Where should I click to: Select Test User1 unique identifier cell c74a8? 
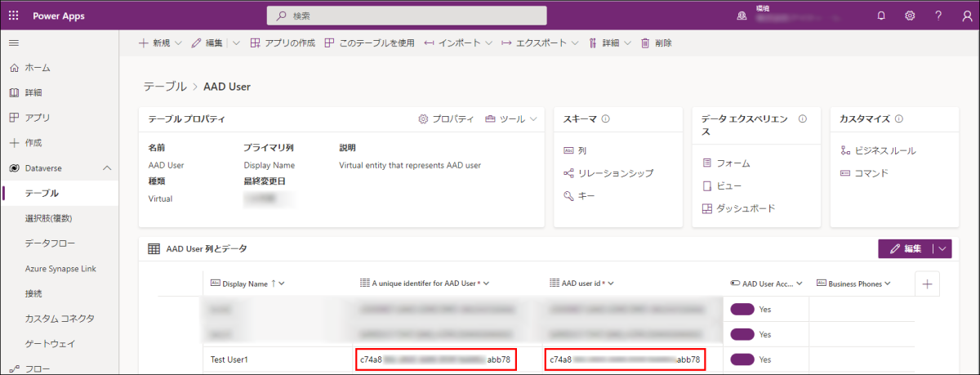[x=435, y=359]
